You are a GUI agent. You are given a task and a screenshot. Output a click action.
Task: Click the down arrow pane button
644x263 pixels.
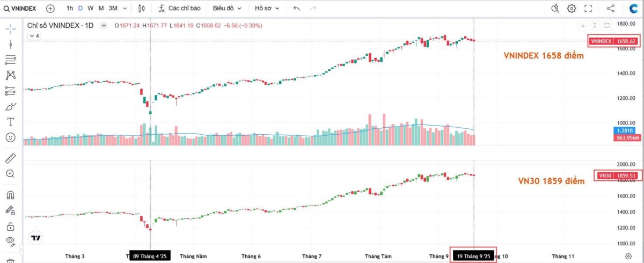tap(583, 25)
